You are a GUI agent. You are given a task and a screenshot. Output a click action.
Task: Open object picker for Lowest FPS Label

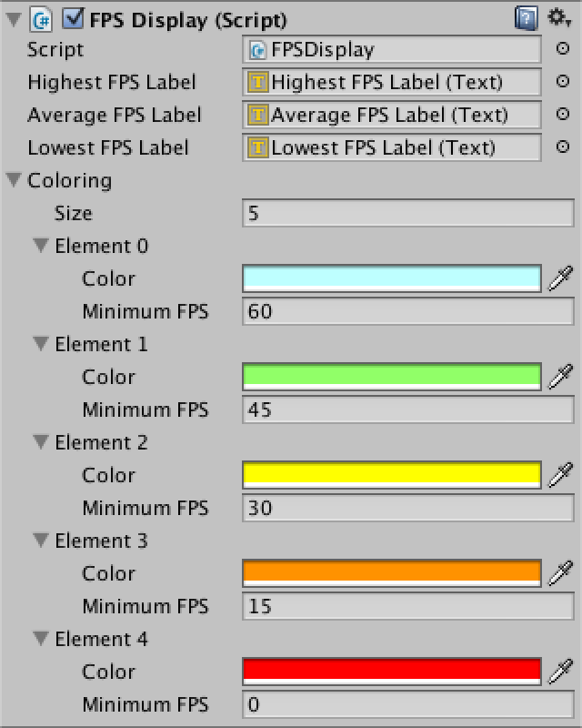point(562,147)
